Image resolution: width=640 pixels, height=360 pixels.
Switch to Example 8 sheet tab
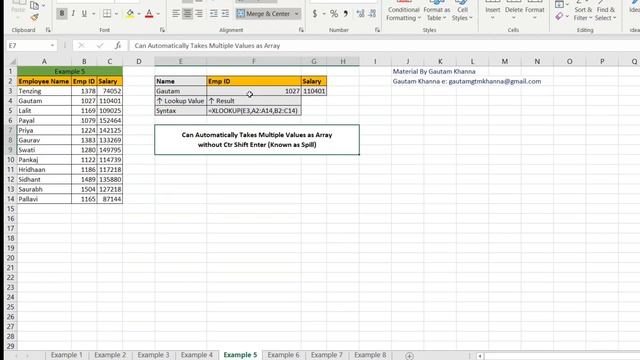click(x=370, y=355)
